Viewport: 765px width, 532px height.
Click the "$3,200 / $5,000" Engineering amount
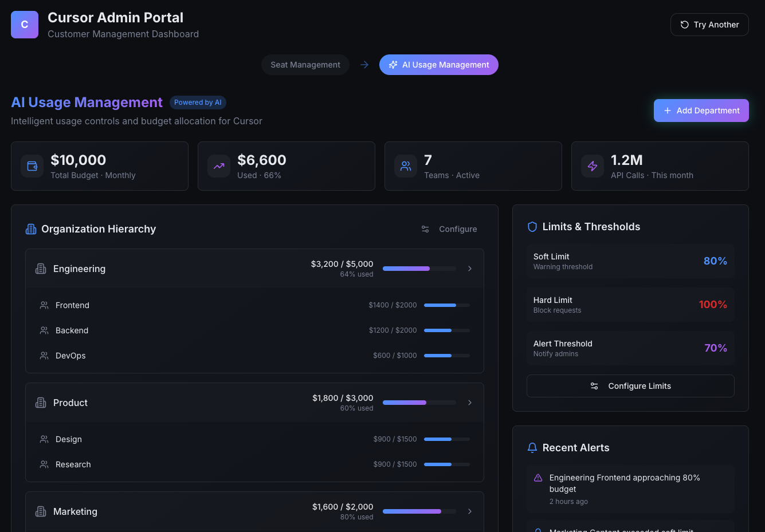pos(342,264)
